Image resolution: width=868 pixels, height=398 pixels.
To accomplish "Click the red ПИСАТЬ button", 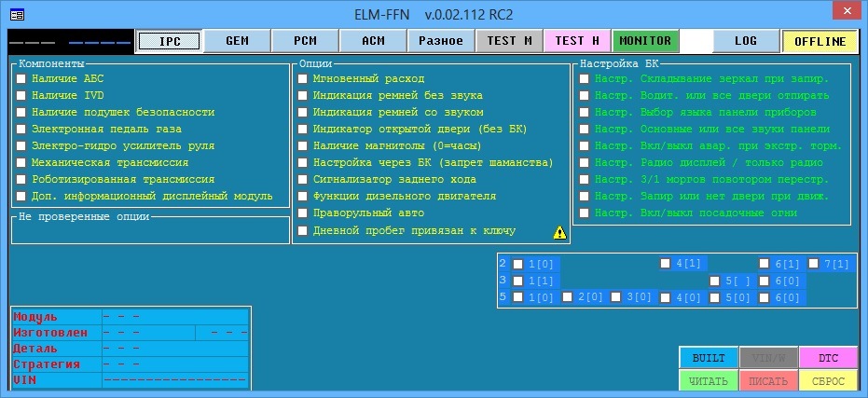I will coord(768,381).
